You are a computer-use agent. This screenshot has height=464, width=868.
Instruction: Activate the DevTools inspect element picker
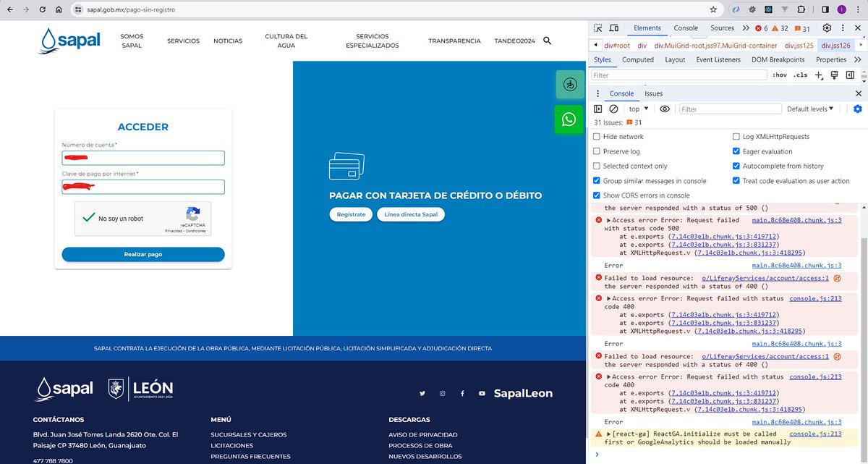click(x=598, y=28)
